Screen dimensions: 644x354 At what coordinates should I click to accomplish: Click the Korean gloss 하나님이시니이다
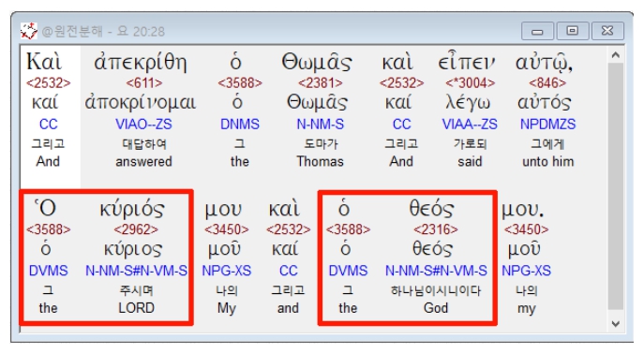click(x=435, y=291)
